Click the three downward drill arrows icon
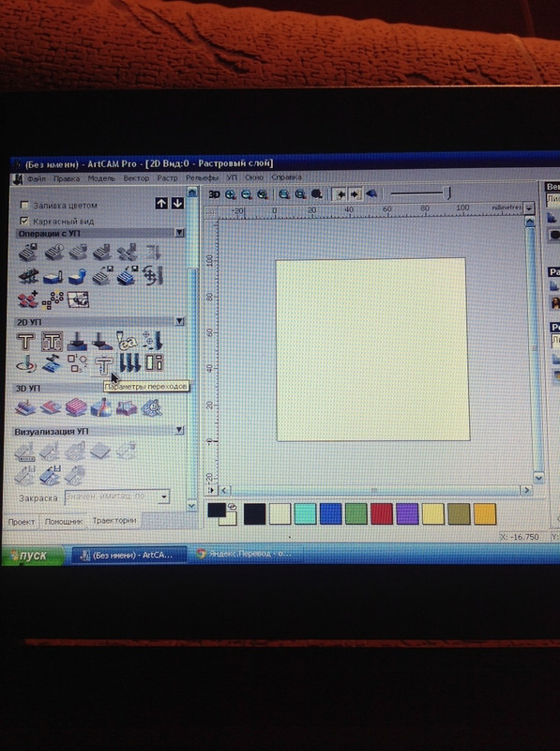Screen dimensions: 560x751 tap(129, 362)
